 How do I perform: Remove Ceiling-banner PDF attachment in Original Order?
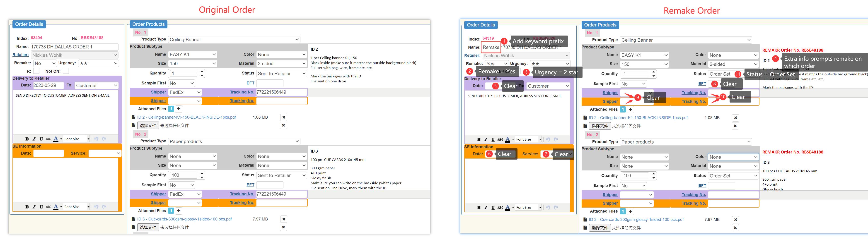click(284, 117)
